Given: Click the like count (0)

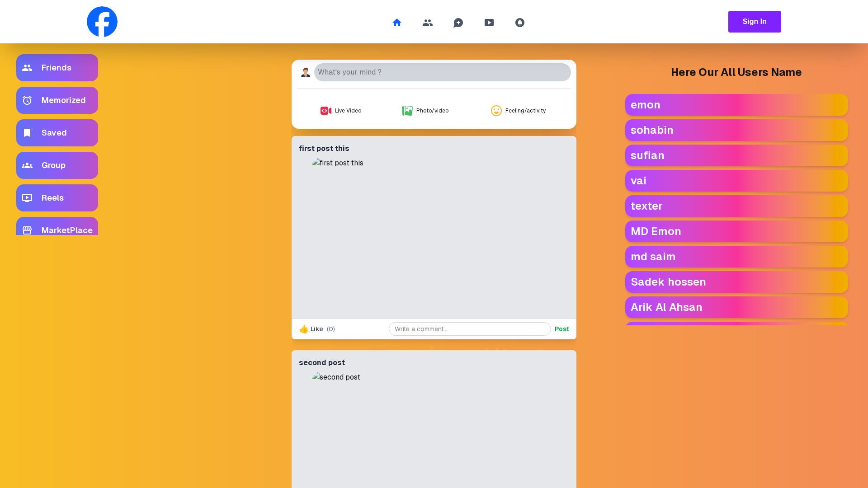Looking at the screenshot, I should tap(331, 329).
